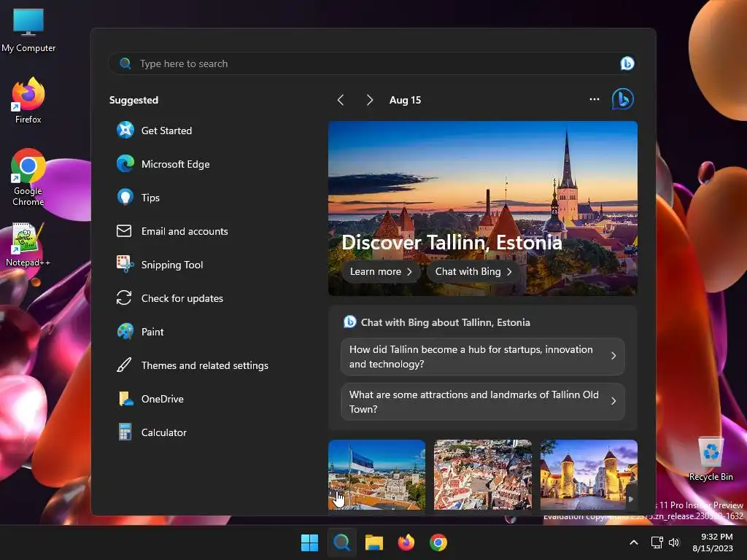This screenshot has height=560, width=747.
Task: Click Themes and related settings text
Action: point(205,366)
